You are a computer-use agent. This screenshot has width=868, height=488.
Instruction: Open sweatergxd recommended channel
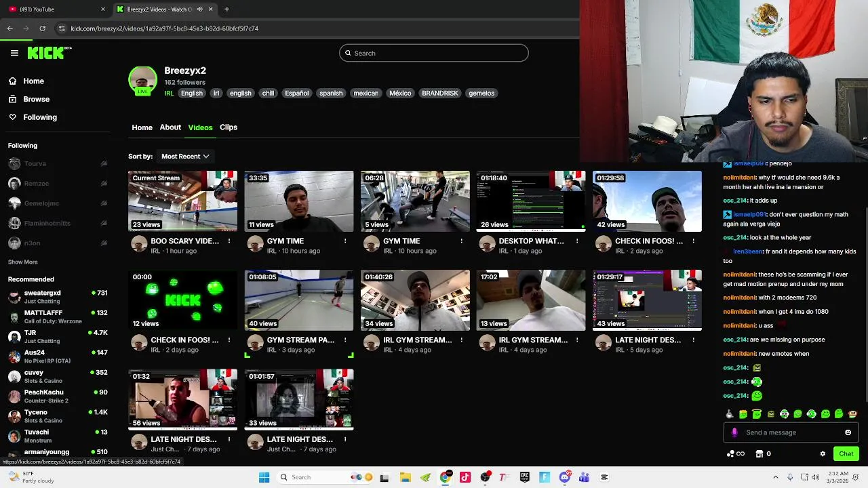[58, 296]
